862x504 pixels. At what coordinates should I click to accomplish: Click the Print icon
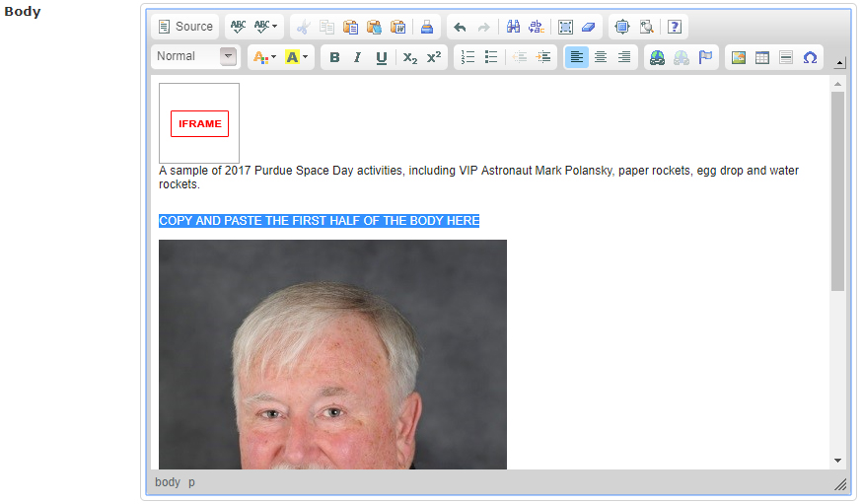pyautogui.click(x=427, y=27)
